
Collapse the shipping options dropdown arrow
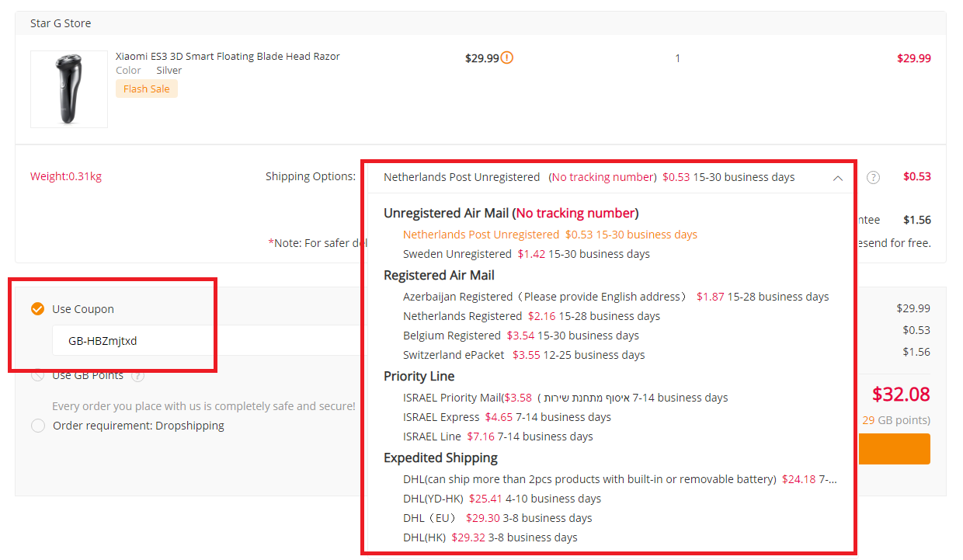pos(837,178)
